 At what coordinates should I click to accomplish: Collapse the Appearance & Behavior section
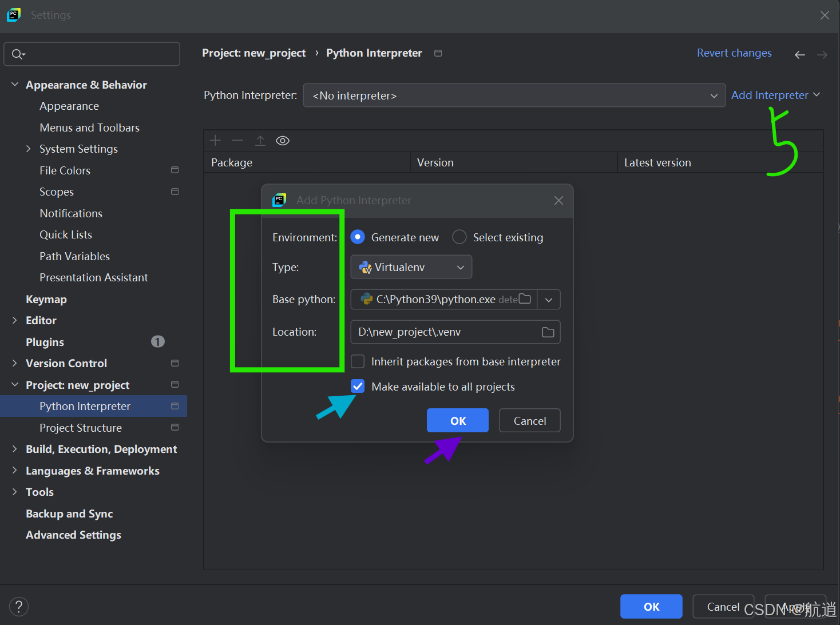[15, 85]
